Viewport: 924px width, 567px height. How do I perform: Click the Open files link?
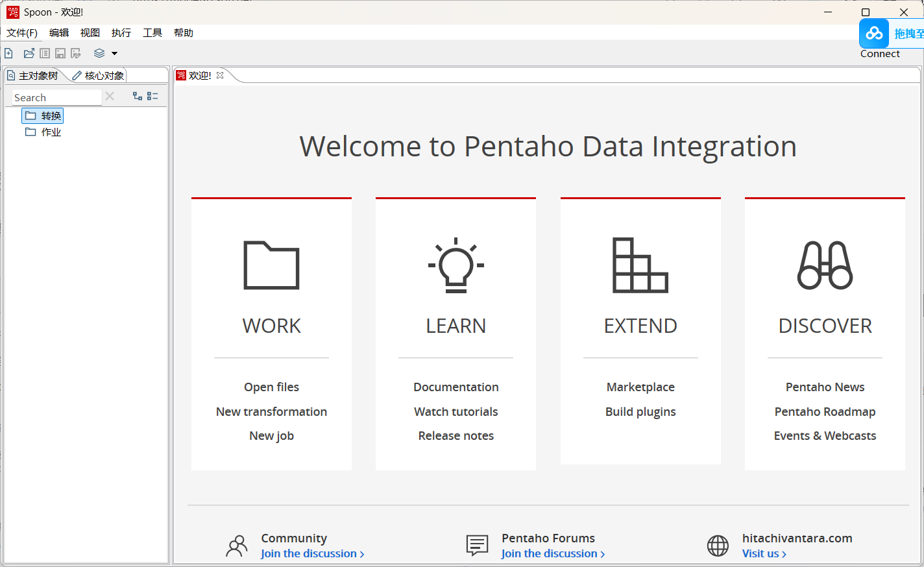(271, 387)
